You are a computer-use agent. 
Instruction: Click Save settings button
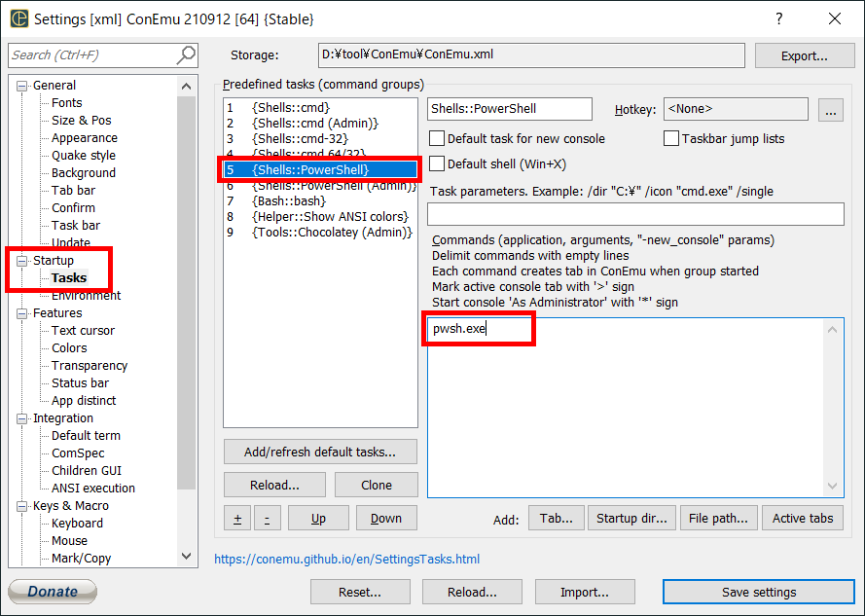click(759, 592)
